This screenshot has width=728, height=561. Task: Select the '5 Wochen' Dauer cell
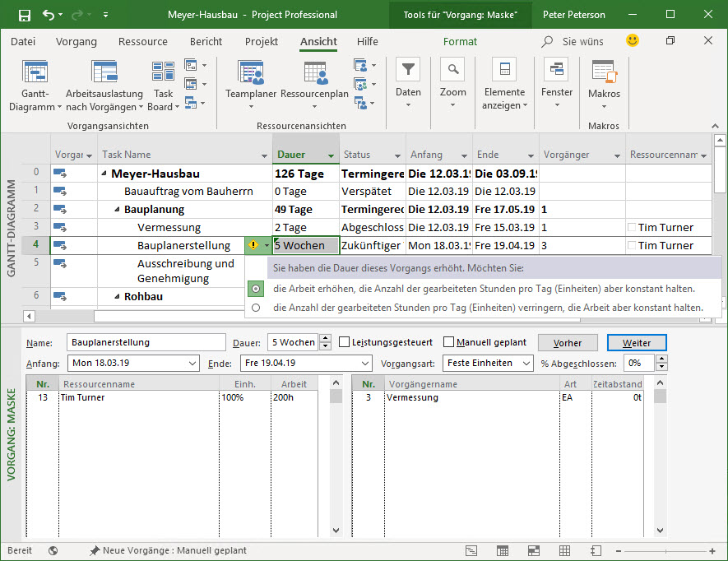(306, 245)
